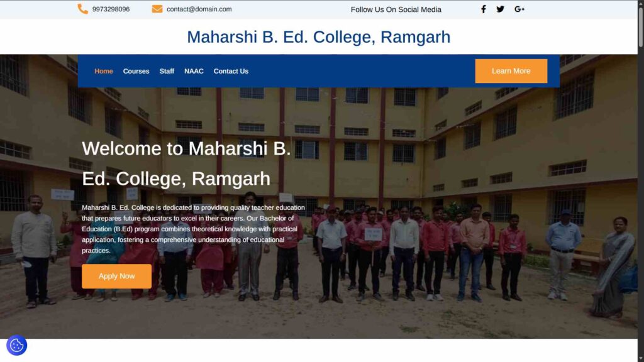
Task: Open cookie preferences icon
Action: pyautogui.click(x=17, y=345)
